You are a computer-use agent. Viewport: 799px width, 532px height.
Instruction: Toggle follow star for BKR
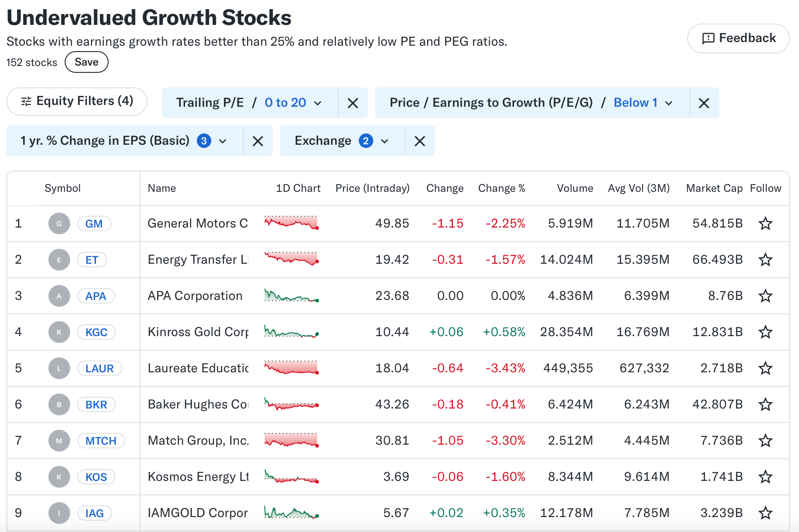pyautogui.click(x=765, y=404)
